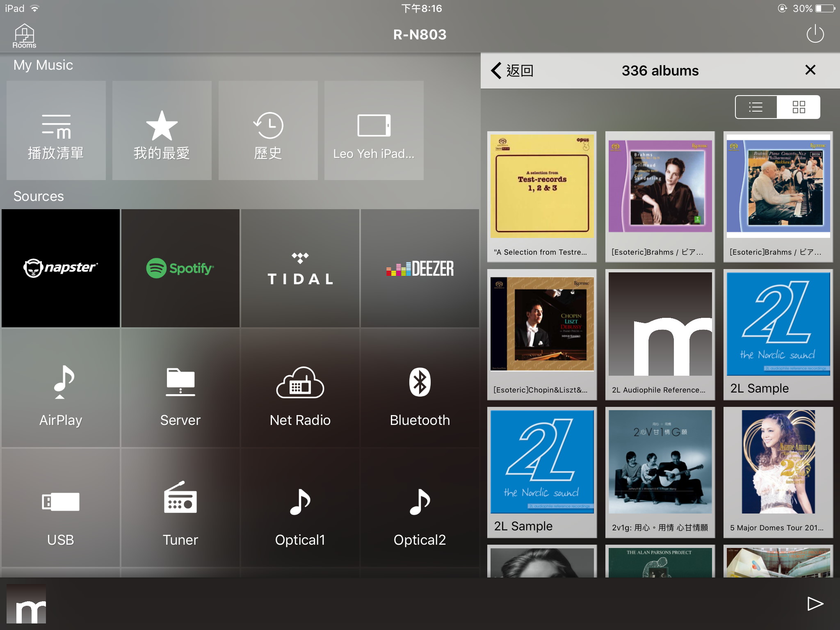Screen dimensions: 840x630
Task: Choose AirPlay input
Action: click(x=61, y=388)
